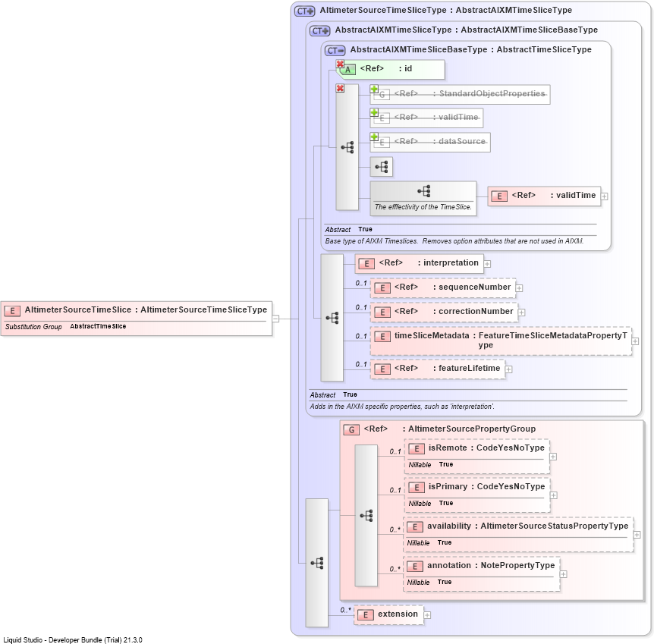Screen dimensions: 654x644
Task: Click E icon of extension element
Action: [366, 615]
